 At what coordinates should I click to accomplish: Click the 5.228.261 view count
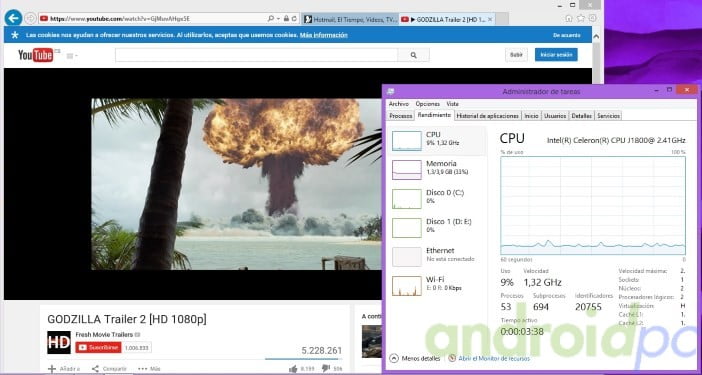coord(321,350)
